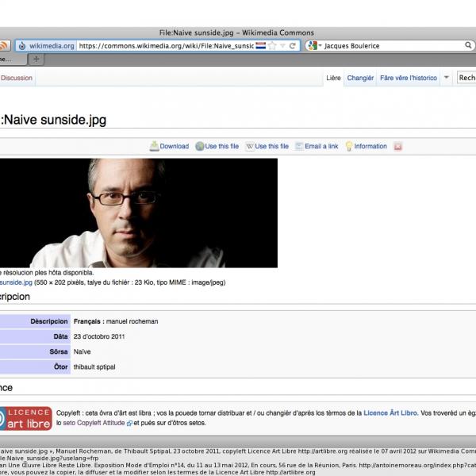Open the search engine selector dropdown
The height and width of the screenshot is (476, 476).
(314, 46)
